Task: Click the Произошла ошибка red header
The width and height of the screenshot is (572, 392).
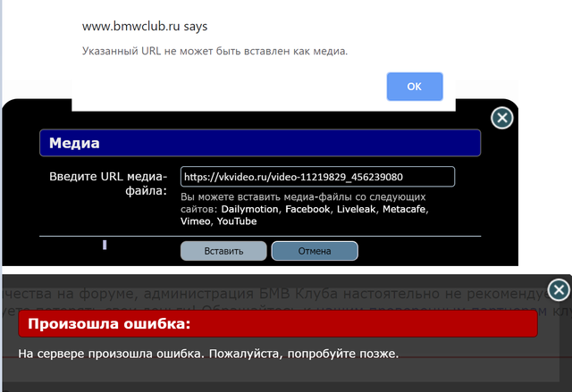Action: tap(278, 323)
